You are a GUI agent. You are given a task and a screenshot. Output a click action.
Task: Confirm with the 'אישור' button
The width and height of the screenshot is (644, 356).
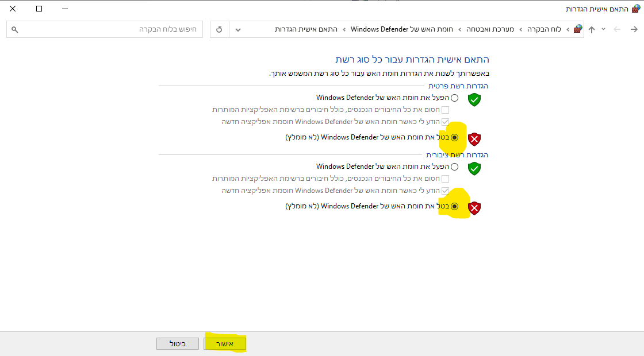tap(225, 344)
